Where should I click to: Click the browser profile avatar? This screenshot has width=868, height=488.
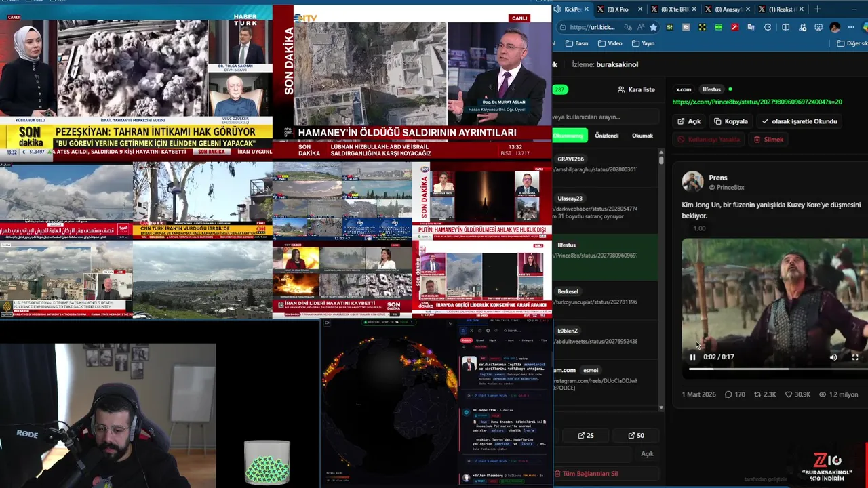tap(835, 27)
